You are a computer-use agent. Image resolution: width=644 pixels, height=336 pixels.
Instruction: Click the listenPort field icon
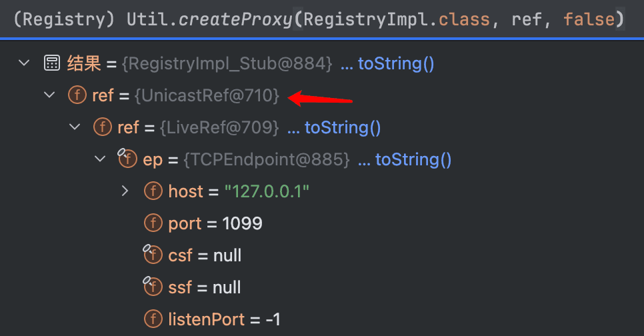click(x=153, y=319)
